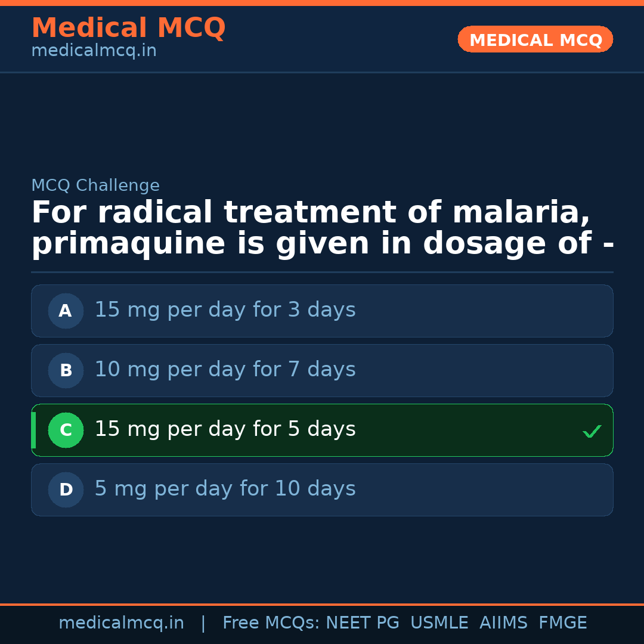Click the primaquine malaria question text
This screenshot has width=644, height=644.
(322, 228)
